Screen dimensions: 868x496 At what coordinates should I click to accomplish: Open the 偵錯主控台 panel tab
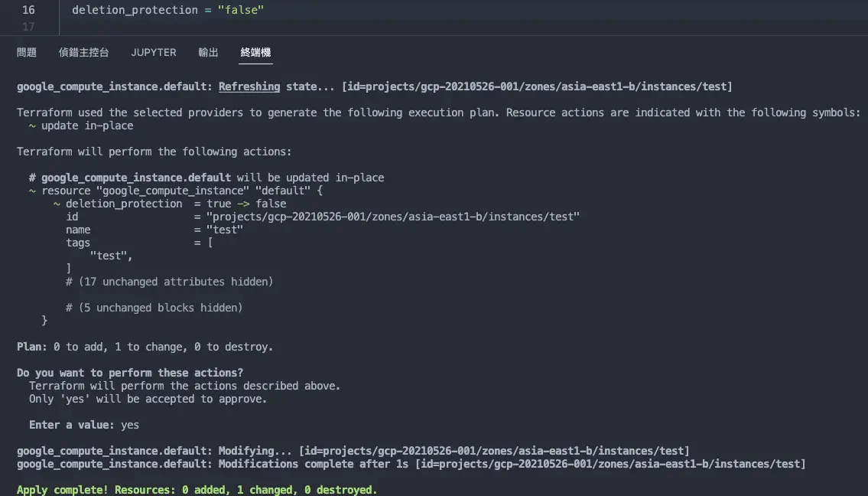[85, 52]
